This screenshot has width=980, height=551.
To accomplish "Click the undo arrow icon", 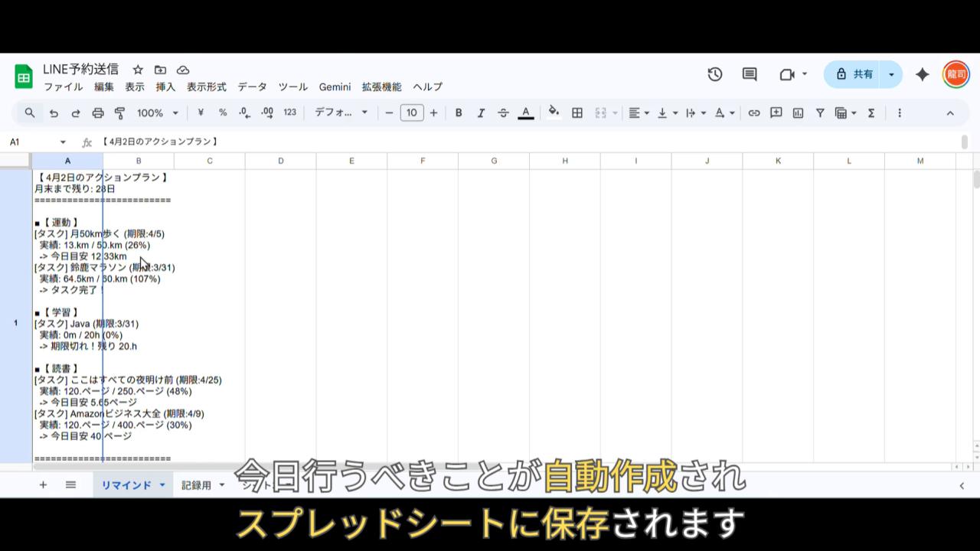I will [54, 113].
